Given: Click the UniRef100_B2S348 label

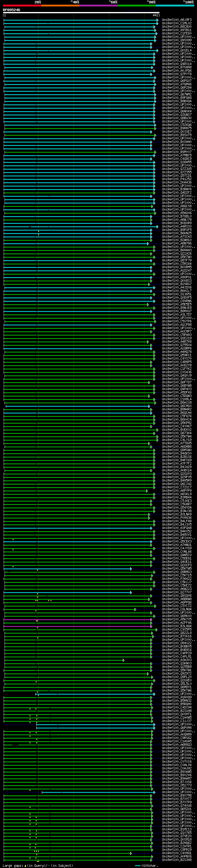Looking at the screenshot, I should click(177, 860).
